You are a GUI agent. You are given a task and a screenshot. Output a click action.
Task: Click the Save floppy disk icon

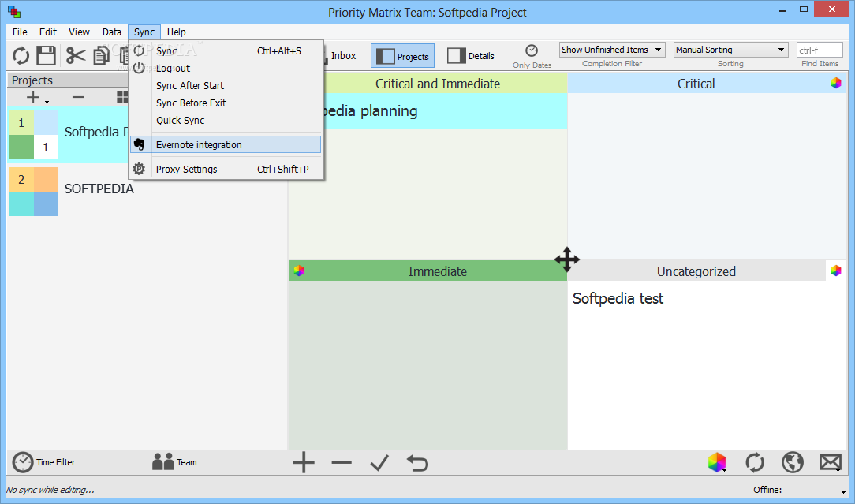pos(46,56)
